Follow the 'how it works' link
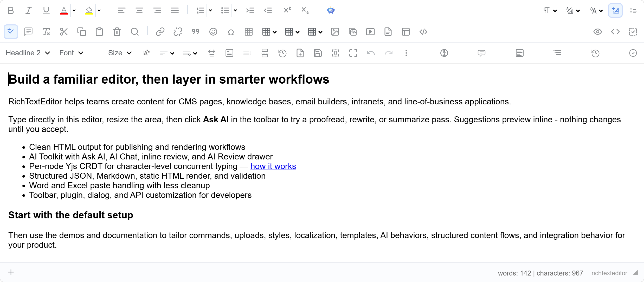Viewport: 644px width, 282px height. pos(273,166)
